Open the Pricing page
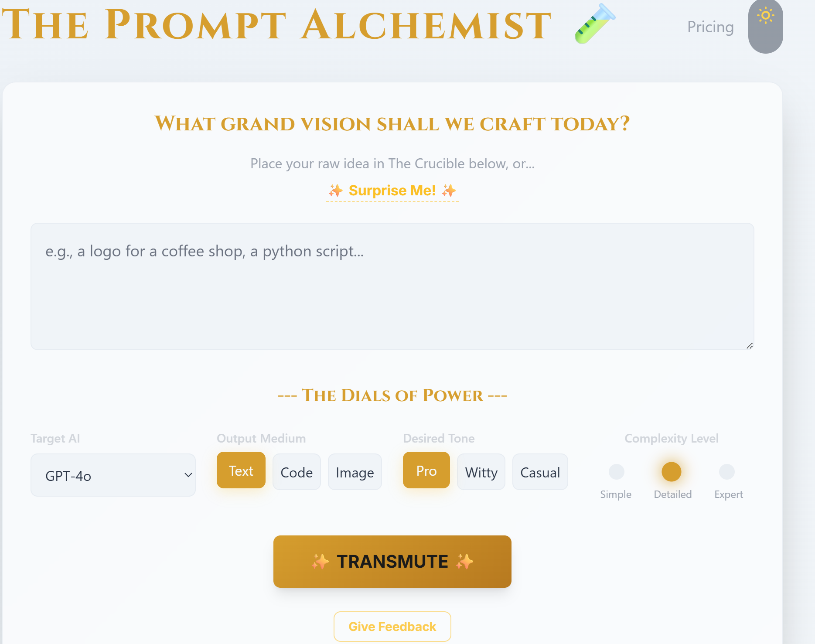Viewport: 815px width, 644px height. point(710,27)
